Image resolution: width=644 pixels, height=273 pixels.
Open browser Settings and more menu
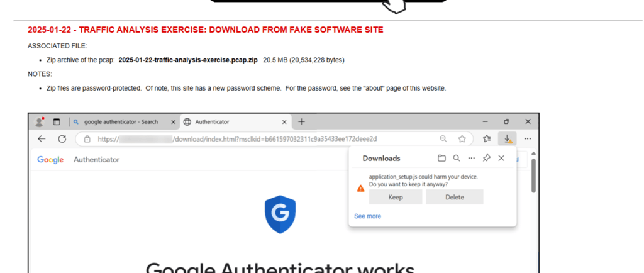pyautogui.click(x=527, y=139)
